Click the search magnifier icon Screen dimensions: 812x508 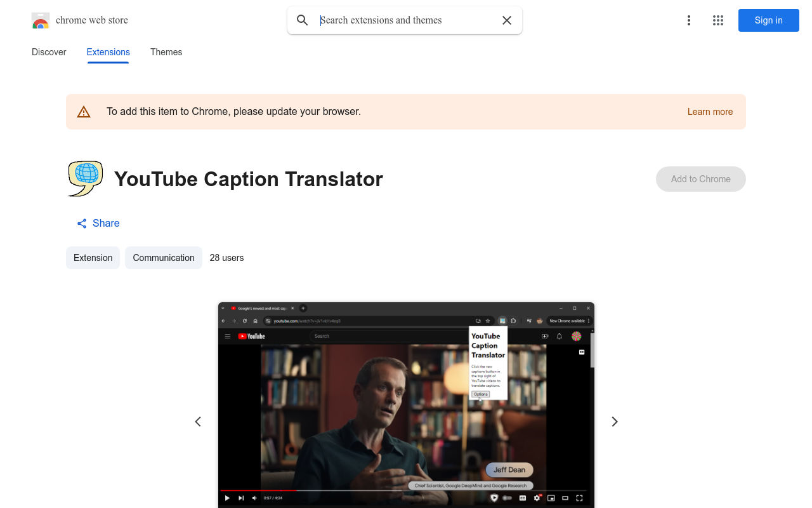point(303,20)
